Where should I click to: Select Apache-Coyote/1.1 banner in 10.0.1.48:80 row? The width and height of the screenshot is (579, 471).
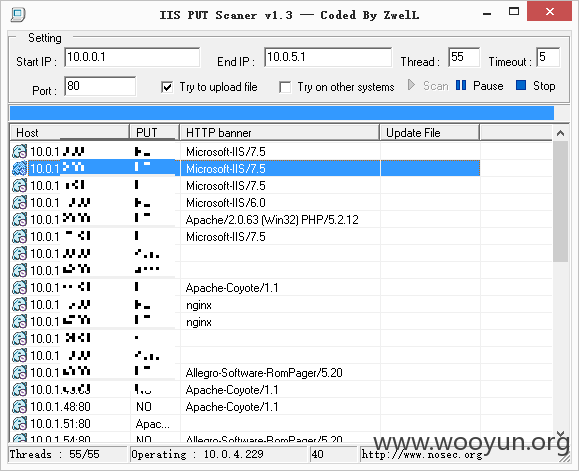click(x=232, y=407)
